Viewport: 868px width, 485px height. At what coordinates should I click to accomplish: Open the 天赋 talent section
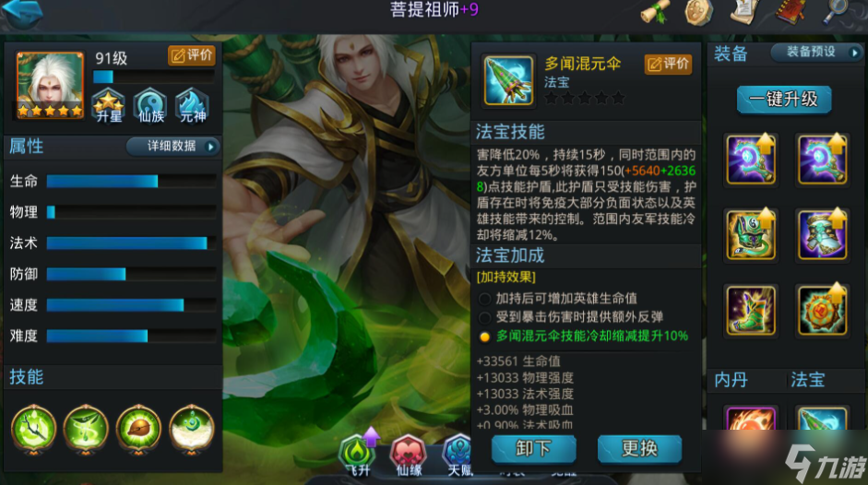tap(459, 455)
